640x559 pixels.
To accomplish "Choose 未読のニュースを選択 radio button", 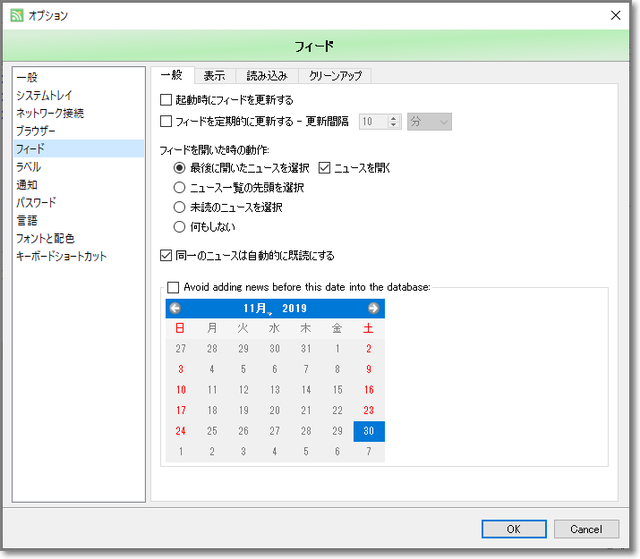I will [x=180, y=207].
